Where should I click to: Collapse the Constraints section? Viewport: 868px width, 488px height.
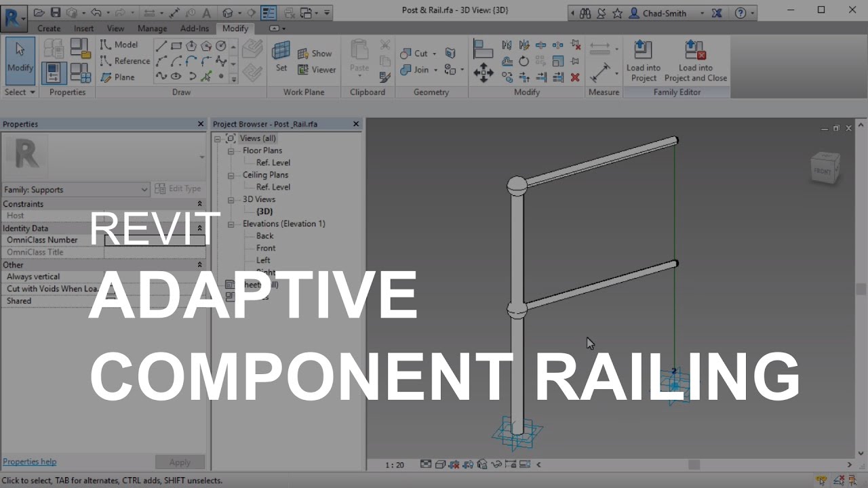200,204
